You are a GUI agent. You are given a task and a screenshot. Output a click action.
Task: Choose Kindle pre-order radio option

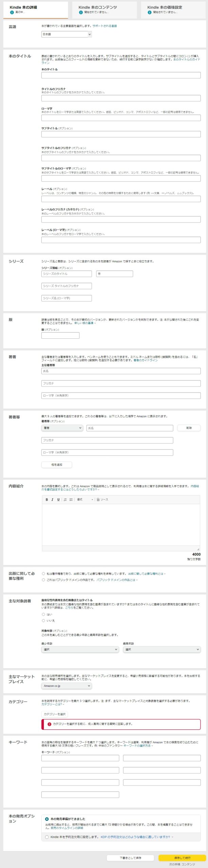(47, 837)
